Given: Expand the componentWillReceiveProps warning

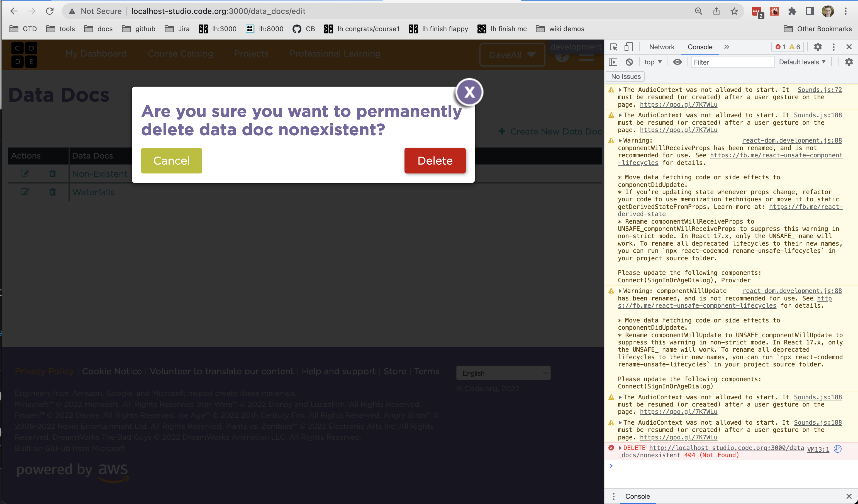Looking at the screenshot, I should click(x=620, y=141).
